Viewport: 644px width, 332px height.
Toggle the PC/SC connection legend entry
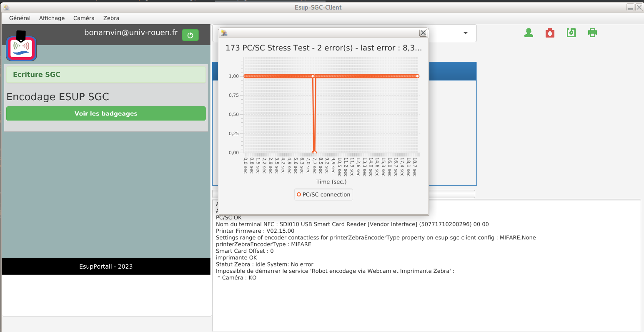(323, 195)
